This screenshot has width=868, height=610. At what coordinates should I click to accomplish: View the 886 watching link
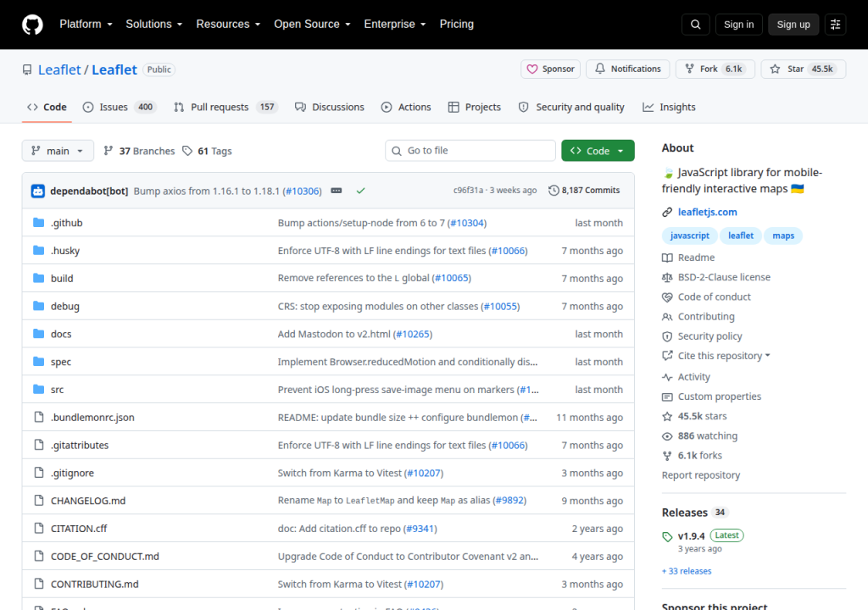click(x=699, y=436)
